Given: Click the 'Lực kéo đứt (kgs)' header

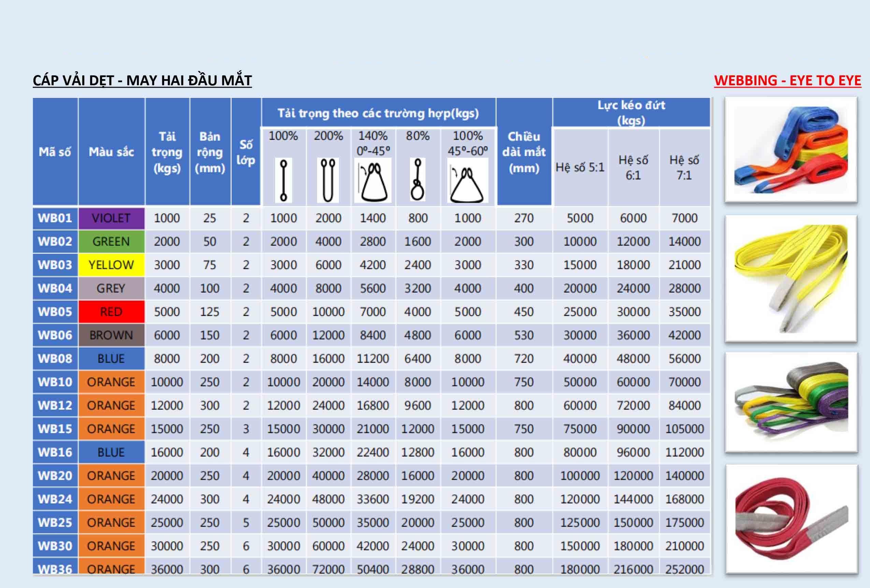Looking at the screenshot, I should click(631, 112).
